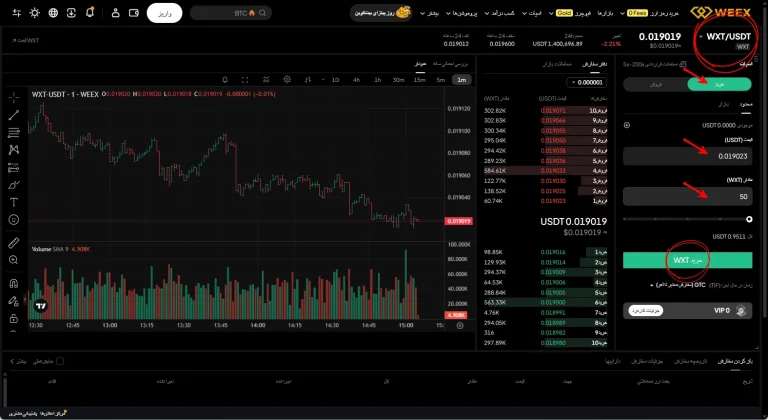The image size is (768, 420).
Task: Open chart alert bell in toolbar
Action: pyautogui.click(x=225, y=79)
